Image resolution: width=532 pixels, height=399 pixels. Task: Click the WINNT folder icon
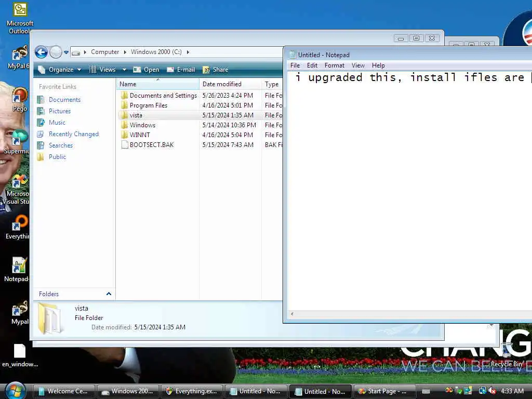click(125, 135)
